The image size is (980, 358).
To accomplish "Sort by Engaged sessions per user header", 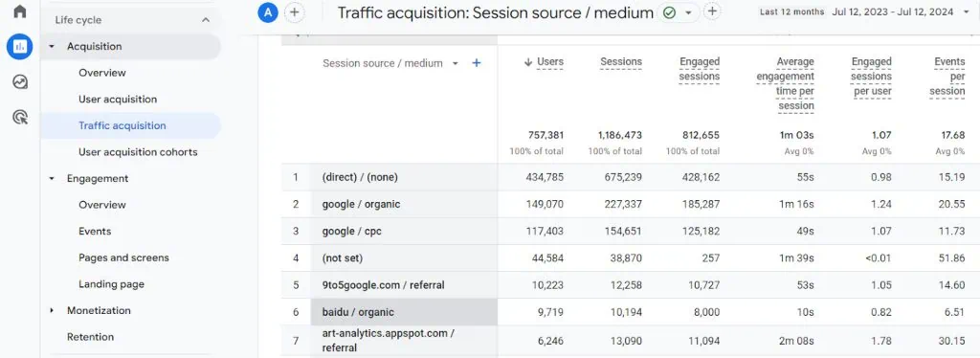I will point(871,77).
